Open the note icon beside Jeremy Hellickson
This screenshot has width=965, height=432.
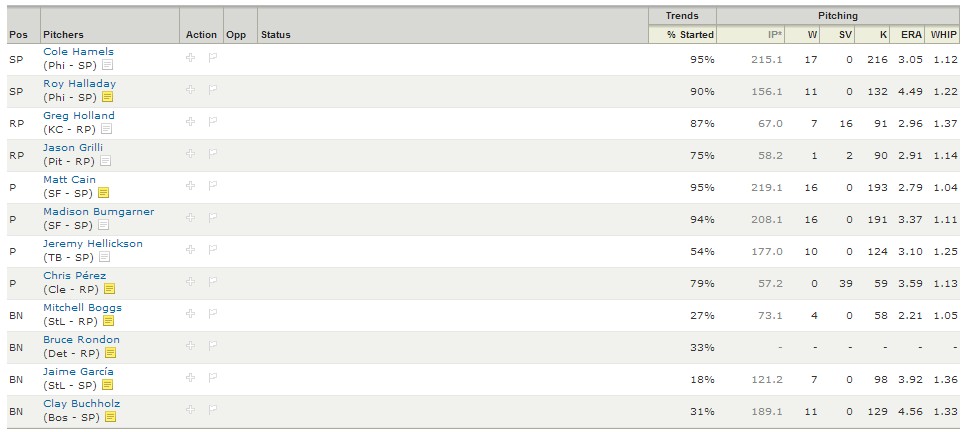[105, 257]
